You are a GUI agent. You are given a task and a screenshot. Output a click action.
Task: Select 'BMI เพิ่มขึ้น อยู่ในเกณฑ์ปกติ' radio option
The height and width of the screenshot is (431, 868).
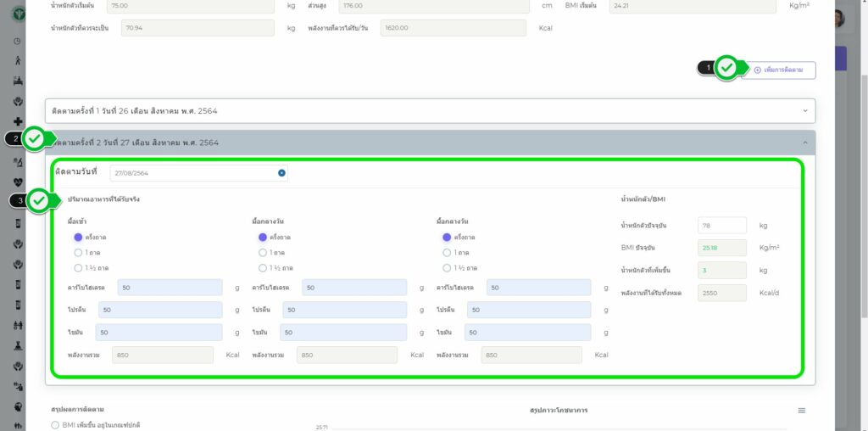pyautogui.click(x=56, y=424)
